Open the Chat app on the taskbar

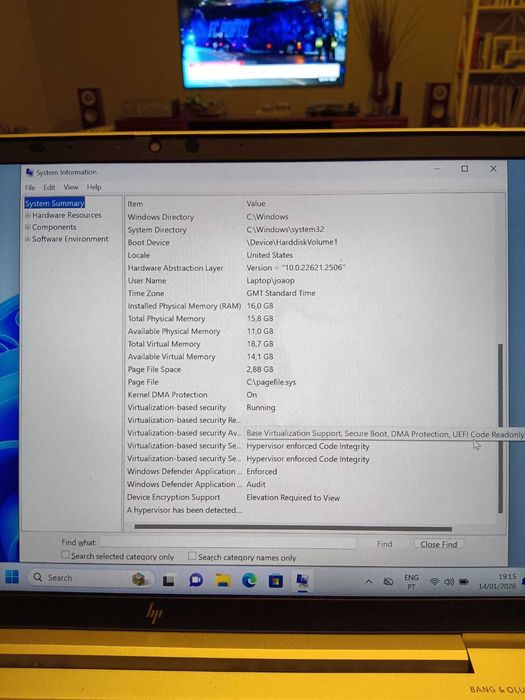click(196, 580)
